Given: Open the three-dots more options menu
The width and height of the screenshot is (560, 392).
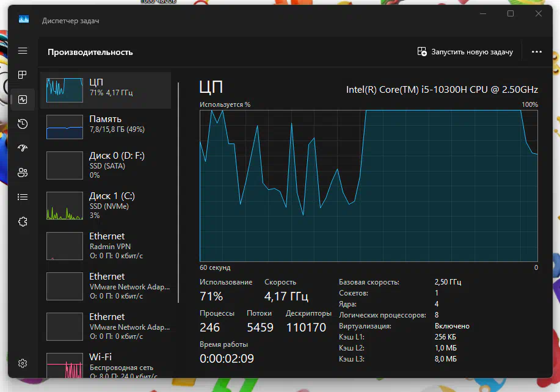Looking at the screenshot, I should [536, 52].
